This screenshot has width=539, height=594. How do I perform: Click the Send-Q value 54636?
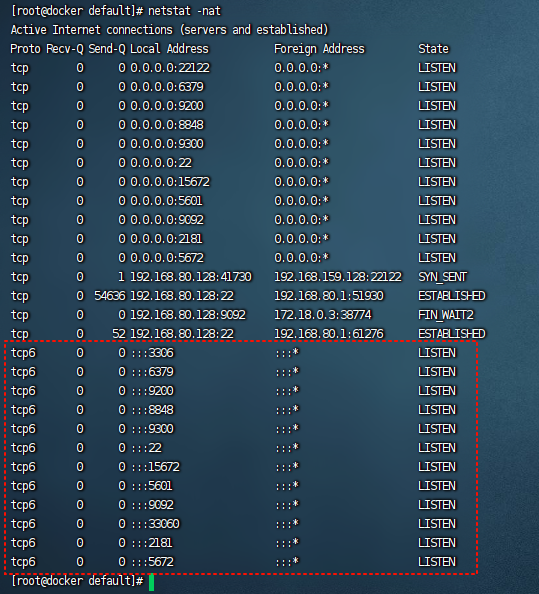point(110,296)
